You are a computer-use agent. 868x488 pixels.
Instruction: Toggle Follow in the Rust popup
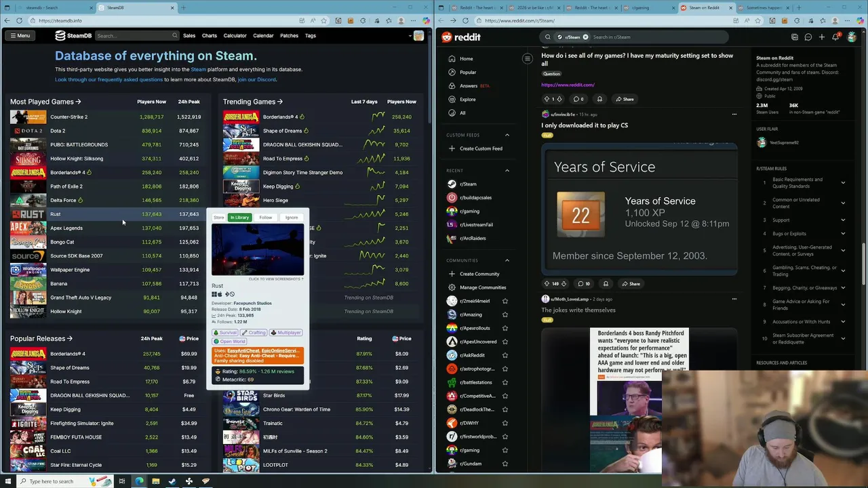tap(266, 218)
